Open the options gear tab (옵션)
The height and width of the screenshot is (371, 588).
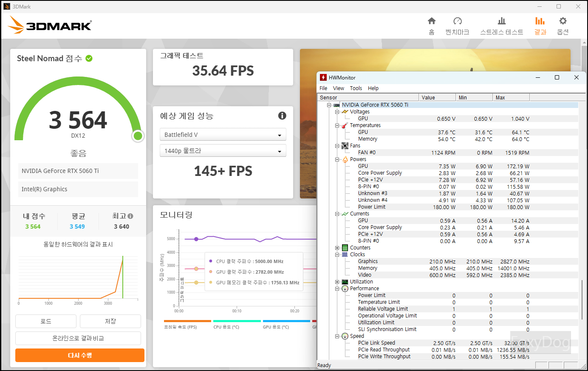[x=563, y=26]
